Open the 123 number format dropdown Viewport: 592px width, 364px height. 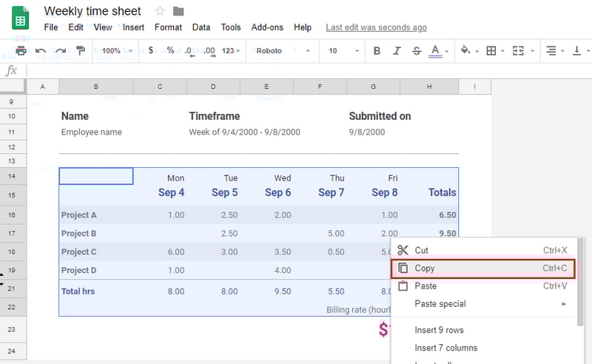(x=231, y=50)
